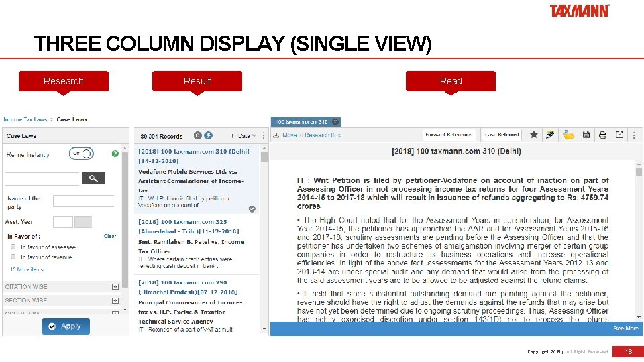644x362 pixels.
Task: Click the red Research label
Action: 64,81
